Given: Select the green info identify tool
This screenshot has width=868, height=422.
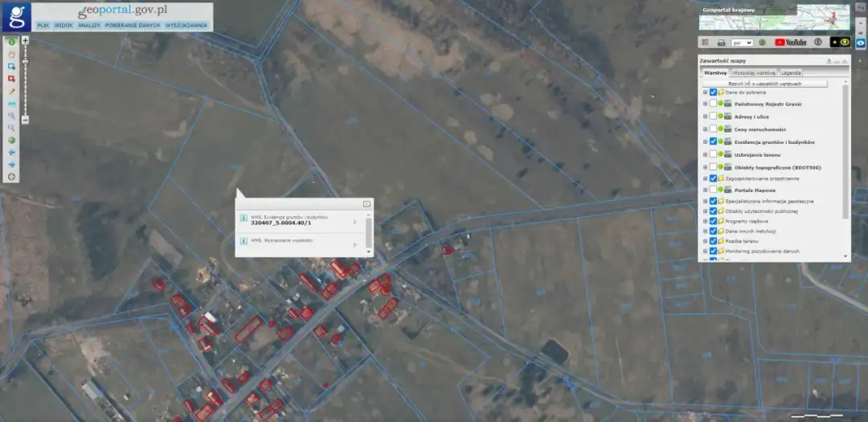Looking at the screenshot, I should pos(12,40).
